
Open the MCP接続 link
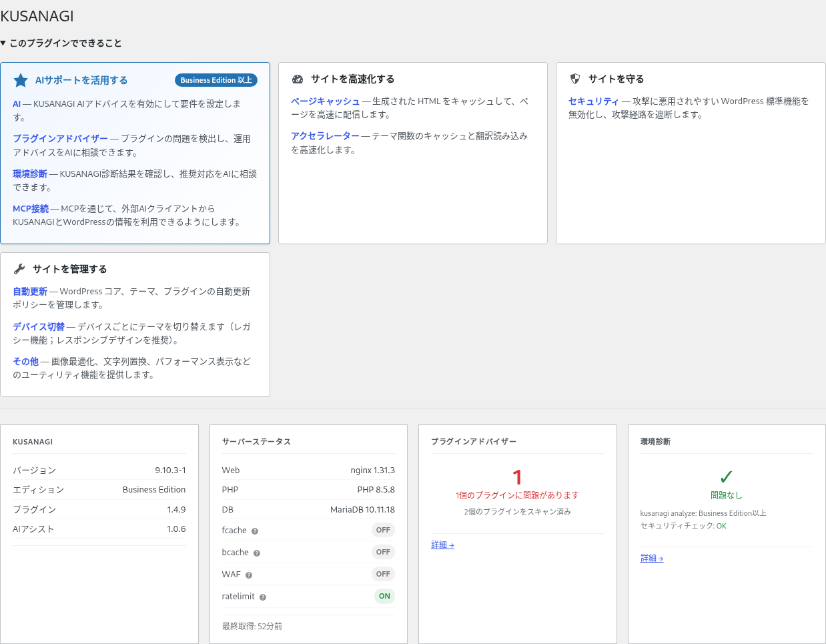tap(31, 208)
